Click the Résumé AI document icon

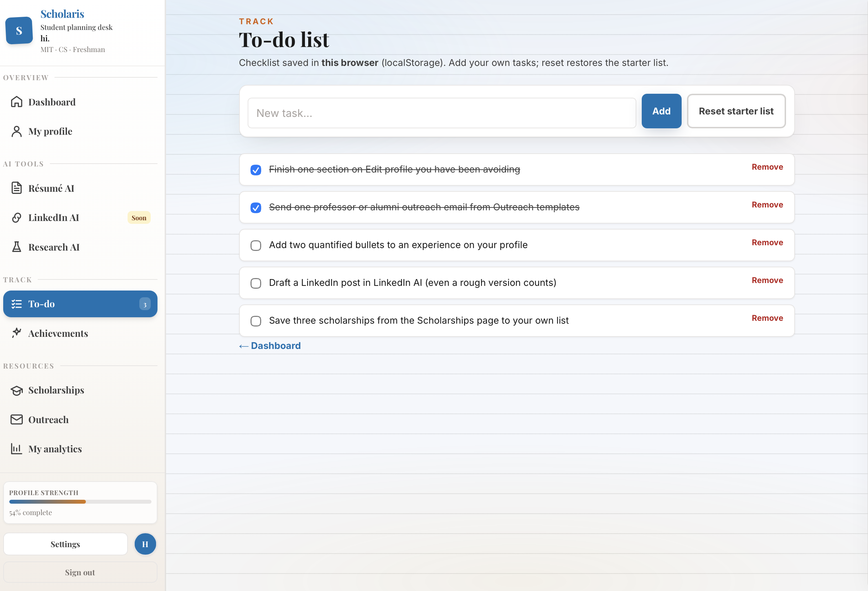tap(16, 188)
